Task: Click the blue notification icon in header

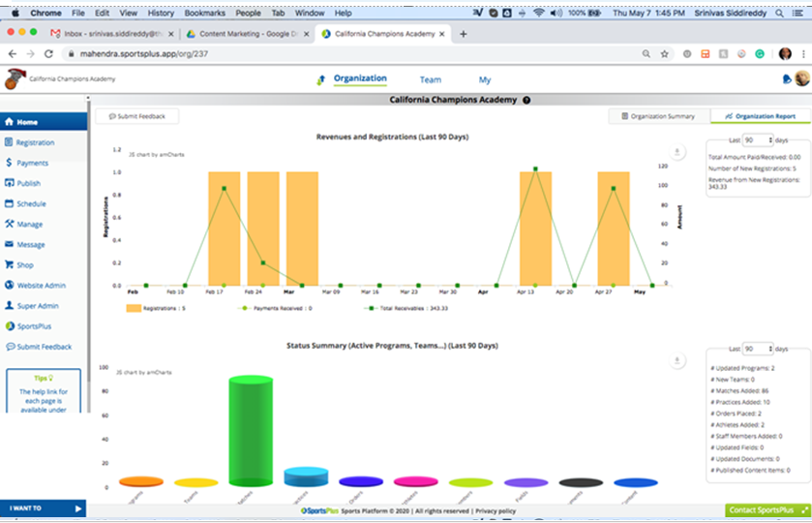Action: coord(787,78)
